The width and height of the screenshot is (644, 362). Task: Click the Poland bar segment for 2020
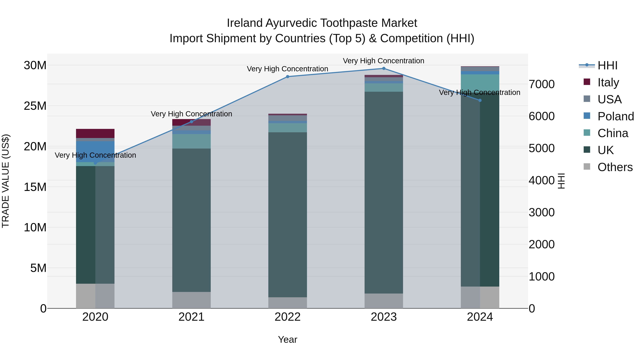(x=95, y=152)
